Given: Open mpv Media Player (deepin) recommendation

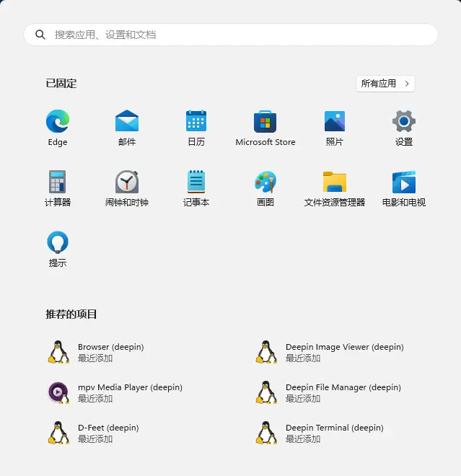Looking at the screenshot, I should 130,392.
